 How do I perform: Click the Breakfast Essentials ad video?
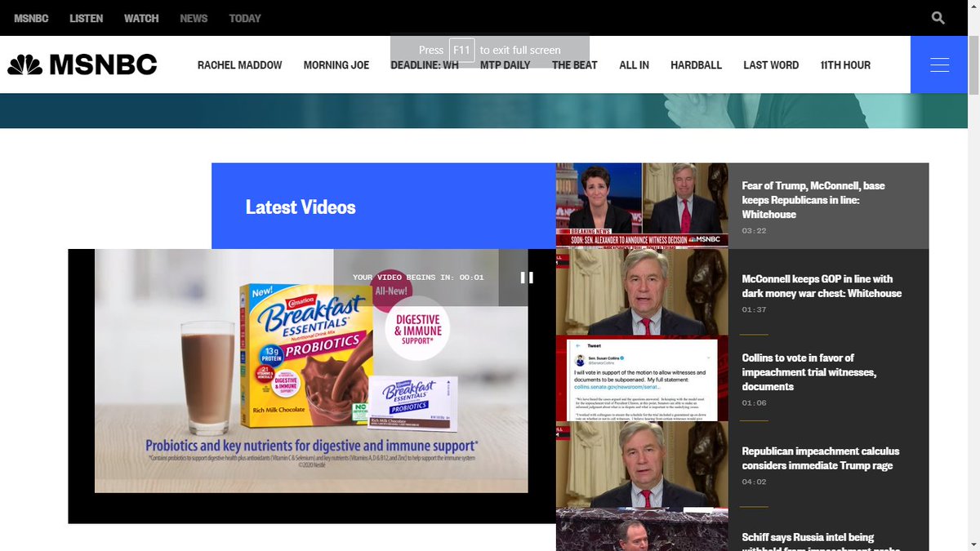tap(311, 371)
